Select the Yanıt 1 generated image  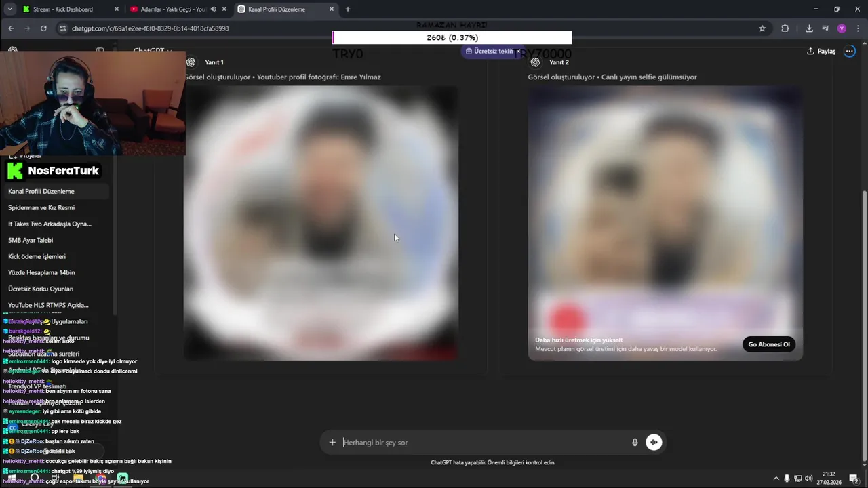[x=321, y=223]
